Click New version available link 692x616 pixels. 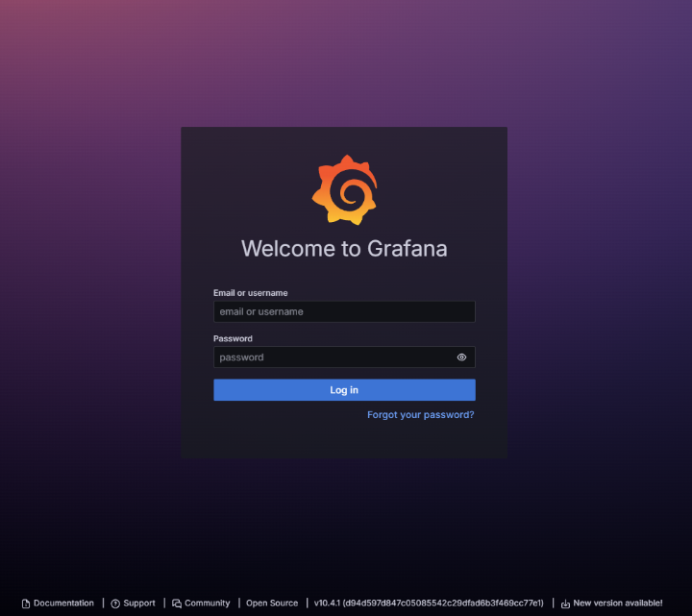tap(611, 604)
